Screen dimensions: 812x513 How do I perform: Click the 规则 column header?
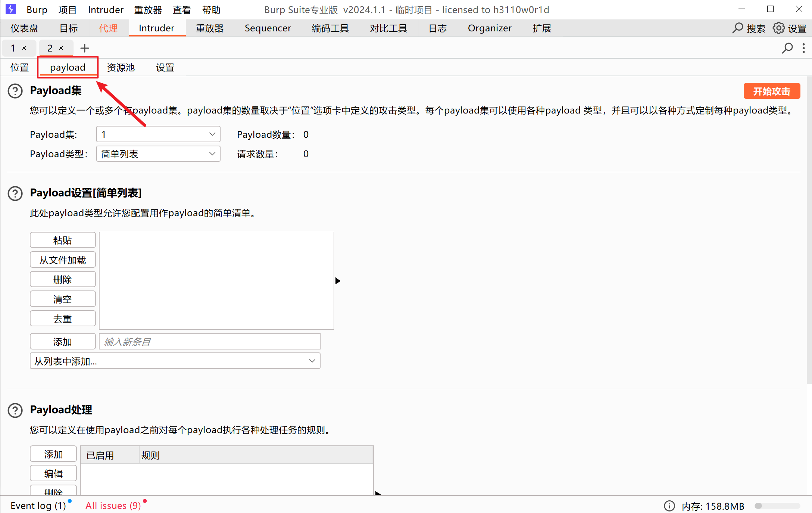(x=256, y=455)
